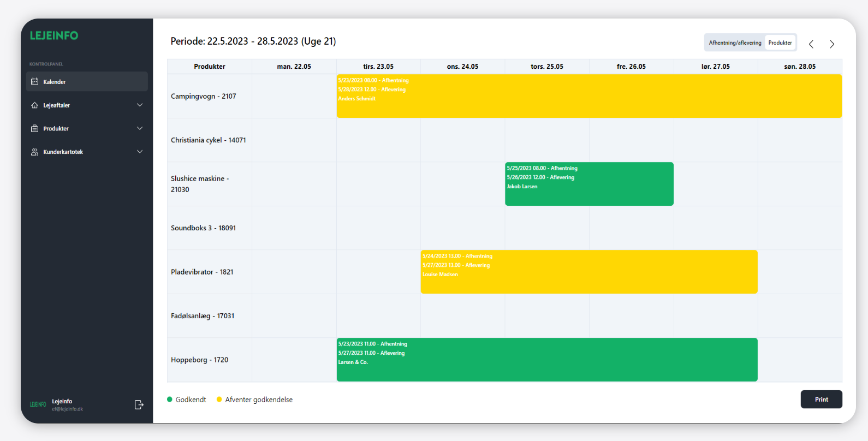
Task: Open the Kunderkartotek menu item
Action: (x=63, y=152)
